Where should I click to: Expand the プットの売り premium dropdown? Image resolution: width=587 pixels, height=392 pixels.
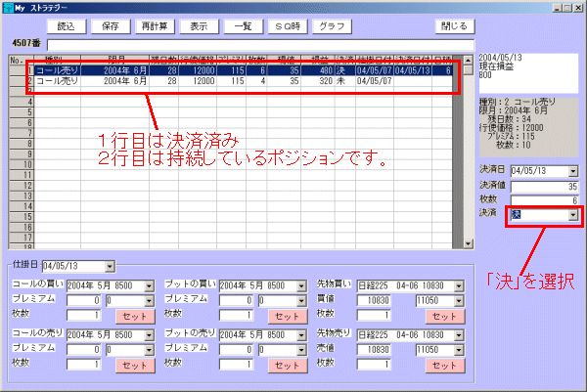tap(301, 350)
